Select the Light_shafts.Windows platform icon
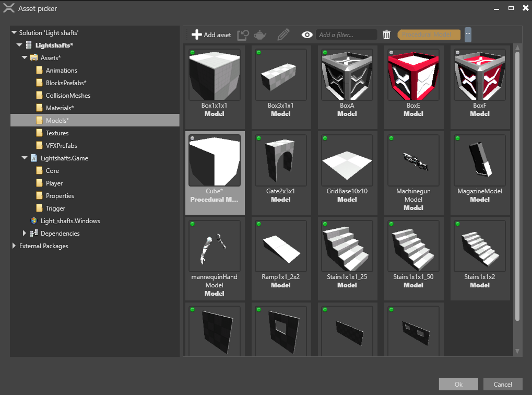 34,221
